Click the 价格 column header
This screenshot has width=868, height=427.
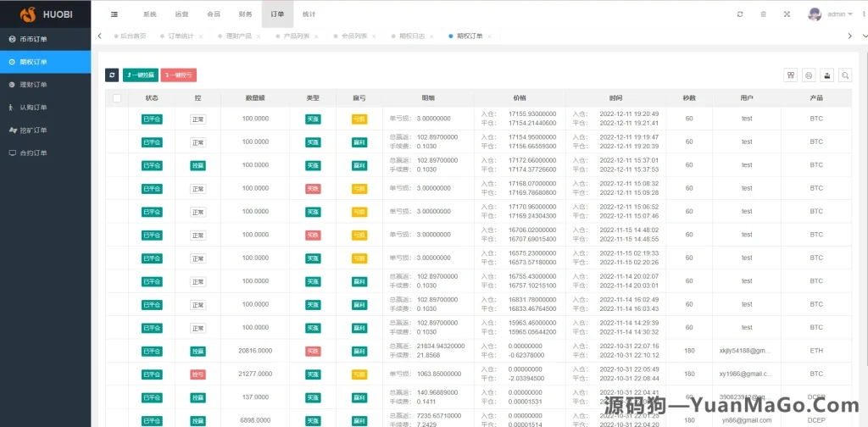(520, 98)
